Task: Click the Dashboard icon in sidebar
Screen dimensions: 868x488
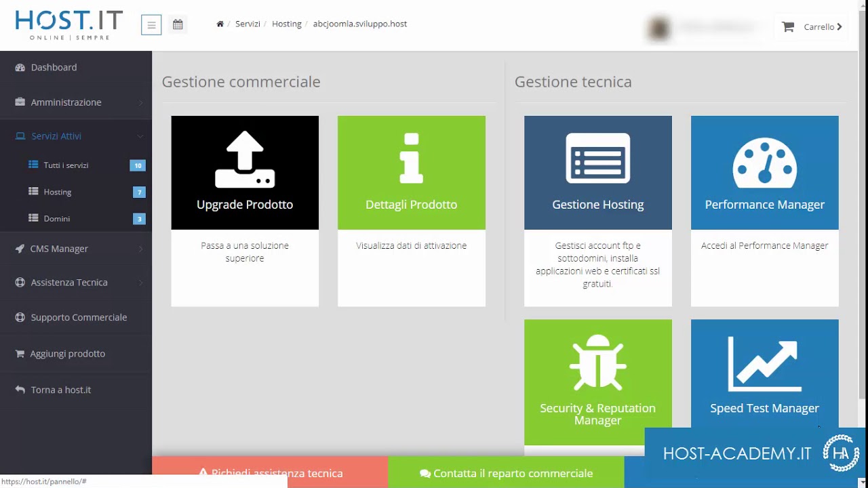Action: pos(20,67)
